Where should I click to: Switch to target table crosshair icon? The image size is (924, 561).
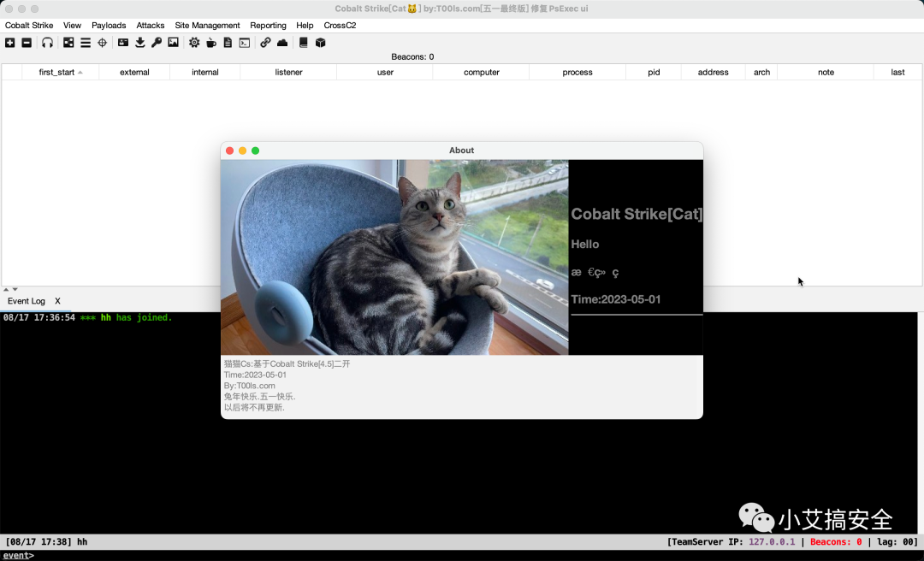coord(102,43)
